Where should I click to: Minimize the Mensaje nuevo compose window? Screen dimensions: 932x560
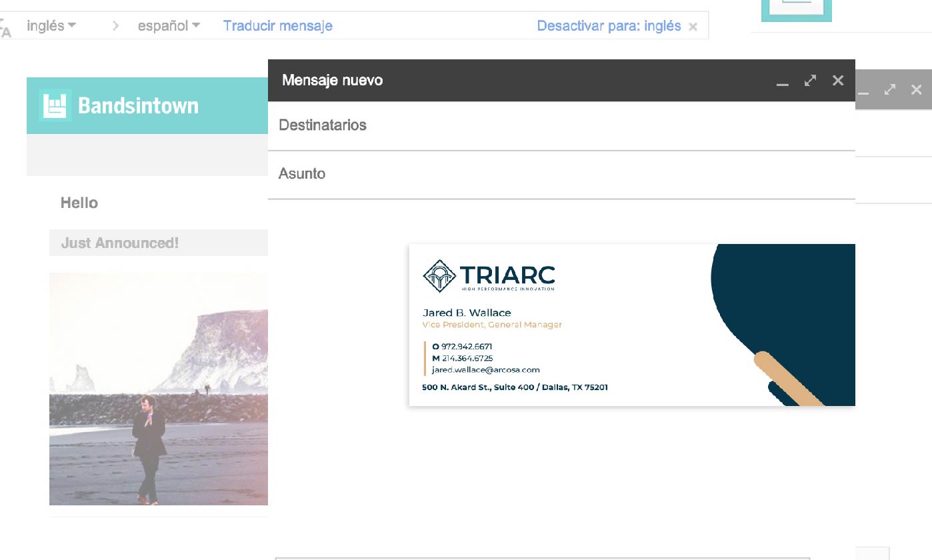782,82
